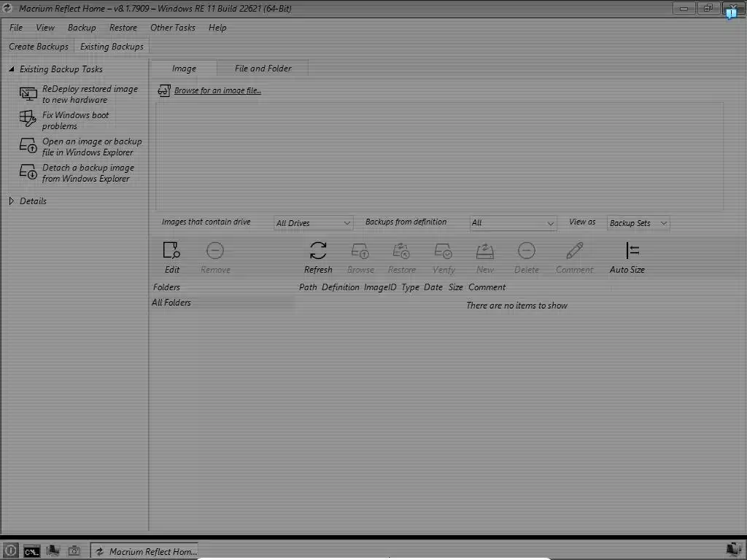Click the Browse image toolbar icon
This screenshot has width=747, height=560.
(x=360, y=251)
